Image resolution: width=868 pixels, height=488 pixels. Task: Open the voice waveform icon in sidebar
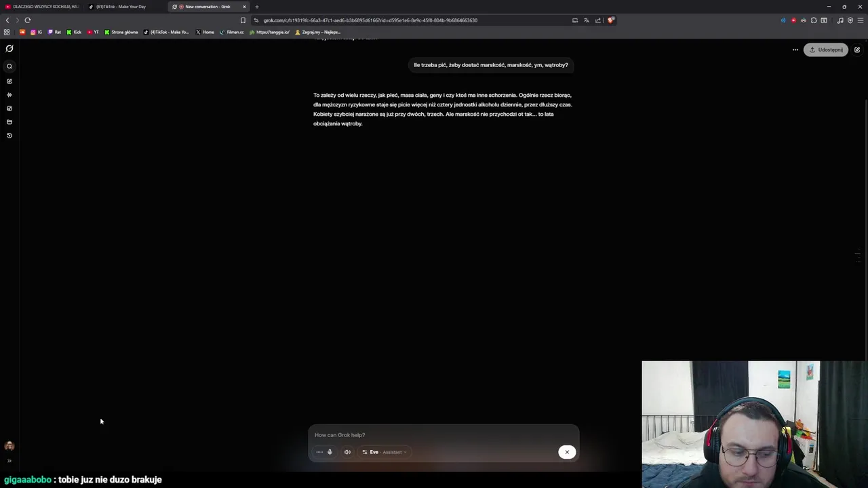point(9,95)
